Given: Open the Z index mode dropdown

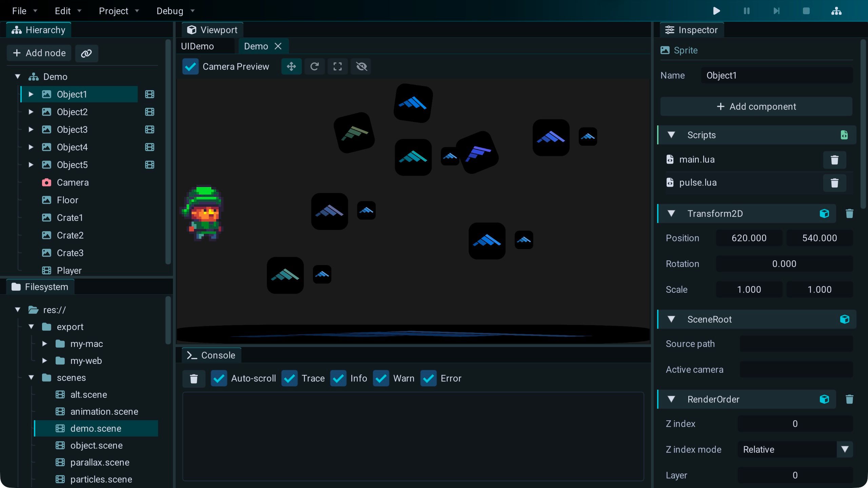Looking at the screenshot, I should point(795,449).
